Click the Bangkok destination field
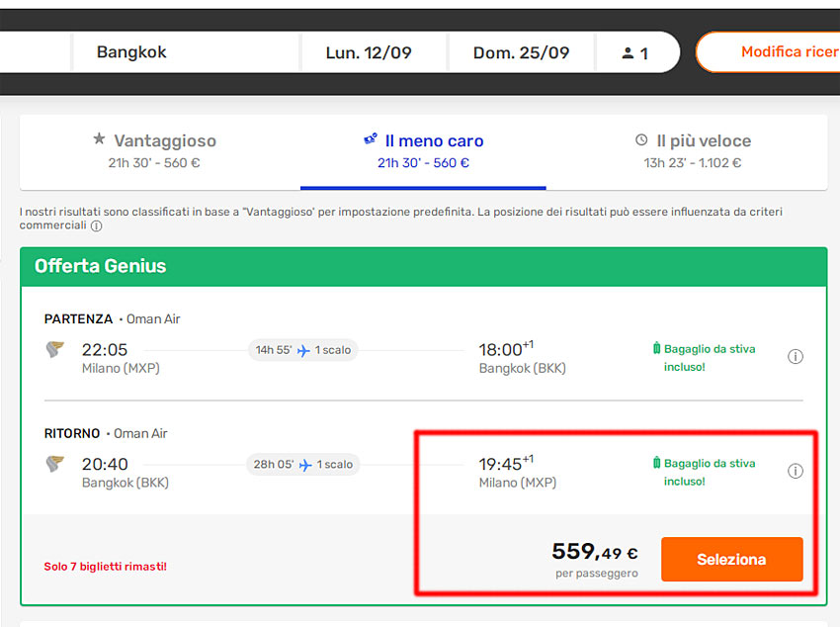This screenshot has width=840, height=627. point(185,52)
